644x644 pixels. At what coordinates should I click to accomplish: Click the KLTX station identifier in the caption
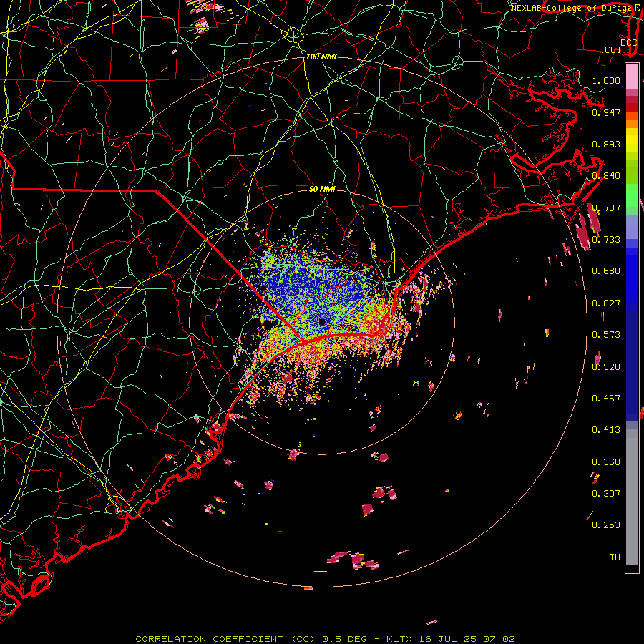[401, 639]
